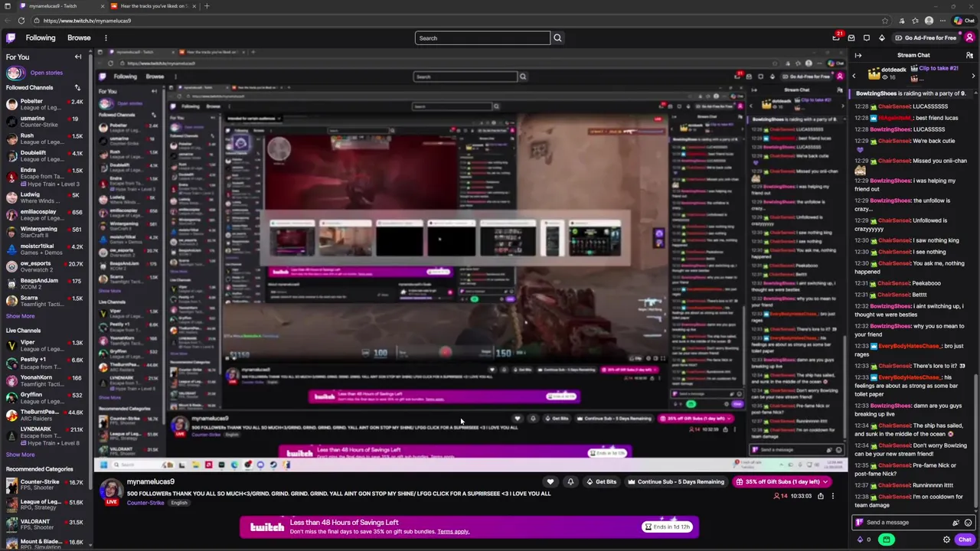Click the Get Bits button below the stream
The height and width of the screenshot is (551, 980).
(x=601, y=482)
